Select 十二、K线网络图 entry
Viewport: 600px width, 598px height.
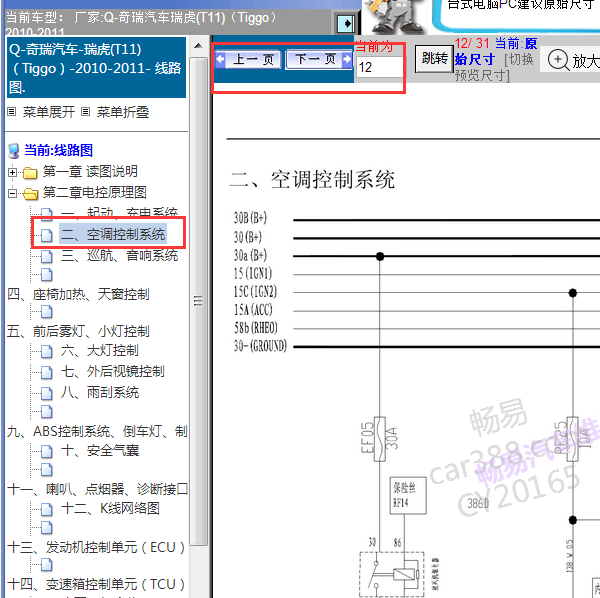(x=110, y=508)
